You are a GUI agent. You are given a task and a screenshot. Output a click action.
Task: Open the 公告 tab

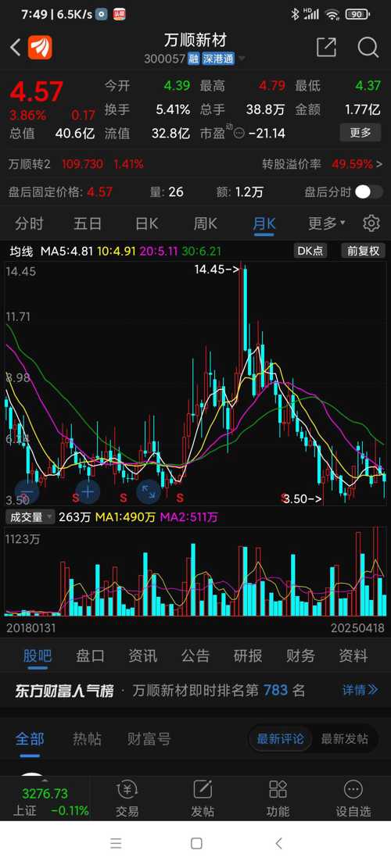[x=195, y=656]
